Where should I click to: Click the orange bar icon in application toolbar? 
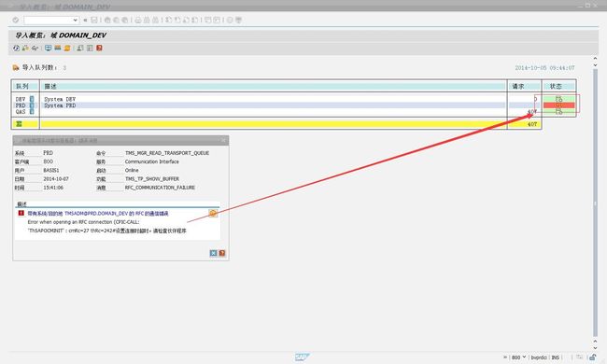[58, 48]
